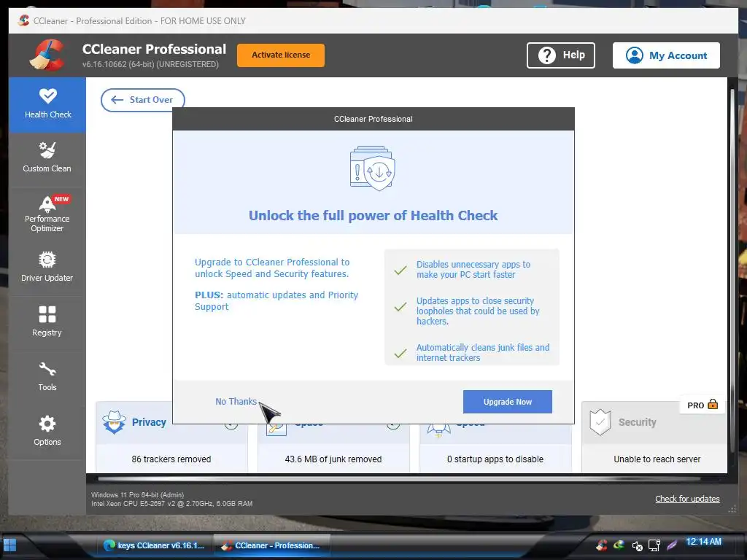The width and height of the screenshot is (747, 560).
Task: Click the horizontal scrollbar below the cards
Action: pyautogui.click(x=399, y=478)
